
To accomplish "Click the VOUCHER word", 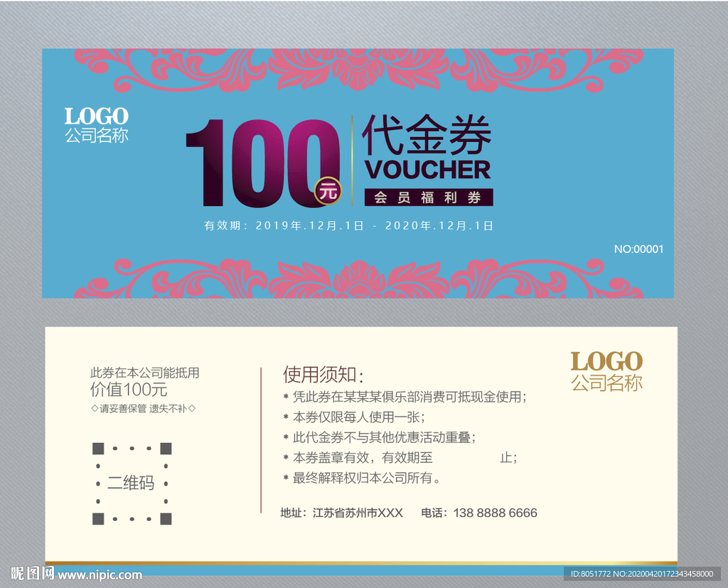I will pos(427,169).
